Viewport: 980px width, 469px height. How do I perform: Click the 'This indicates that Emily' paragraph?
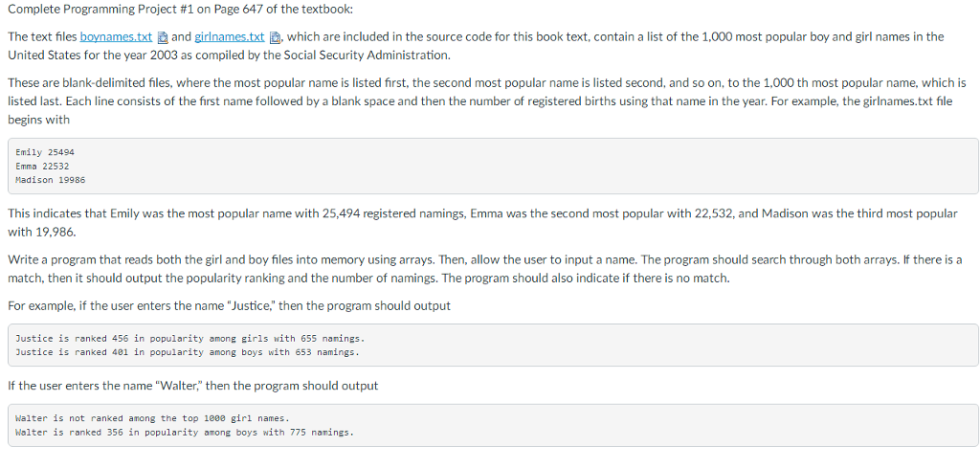coord(482,223)
